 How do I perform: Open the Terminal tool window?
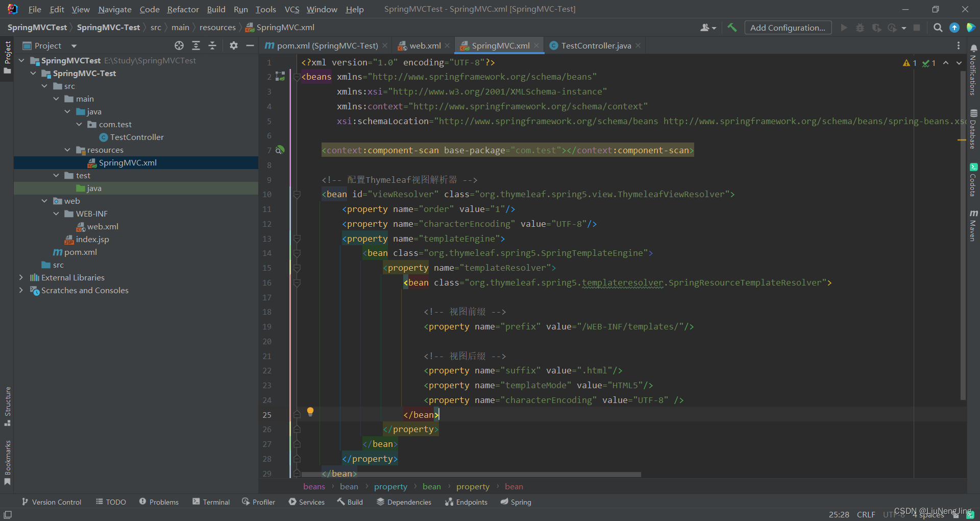(211, 502)
